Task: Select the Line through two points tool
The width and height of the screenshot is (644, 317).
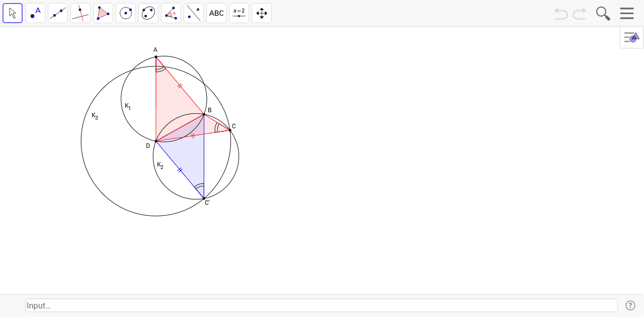Action: coord(58,13)
